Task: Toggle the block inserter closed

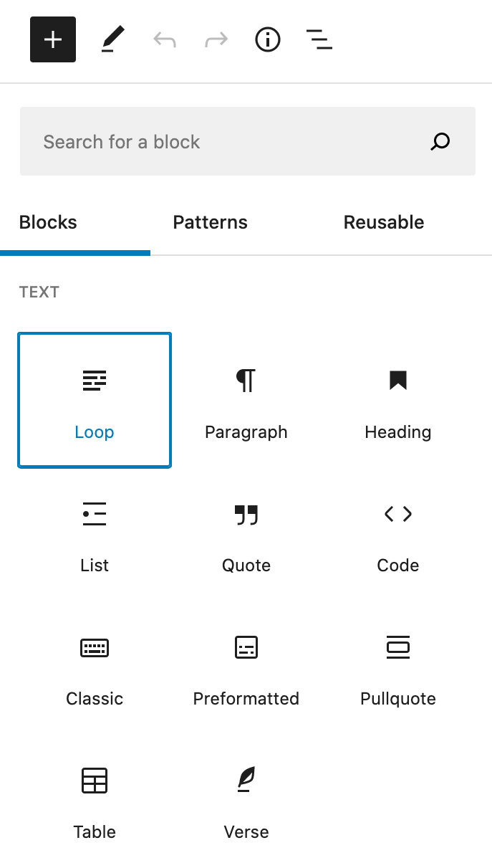Action: 52,39
